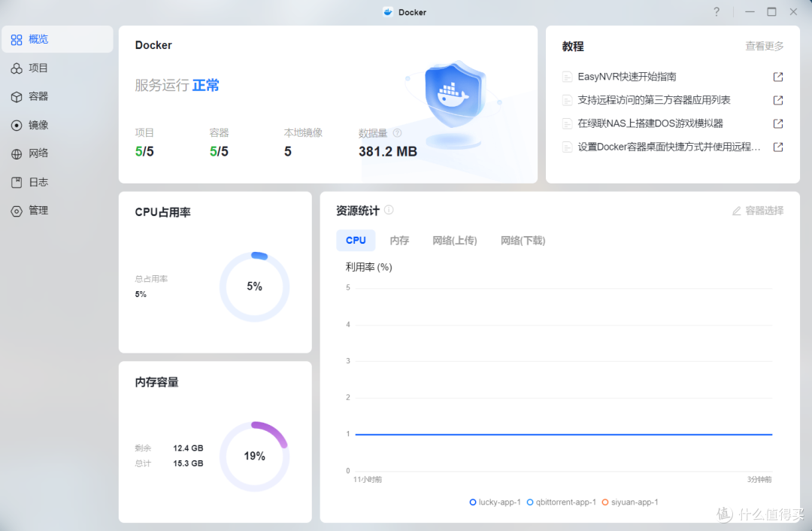
Task: Switch to the 网络(下载) tab
Action: click(523, 241)
